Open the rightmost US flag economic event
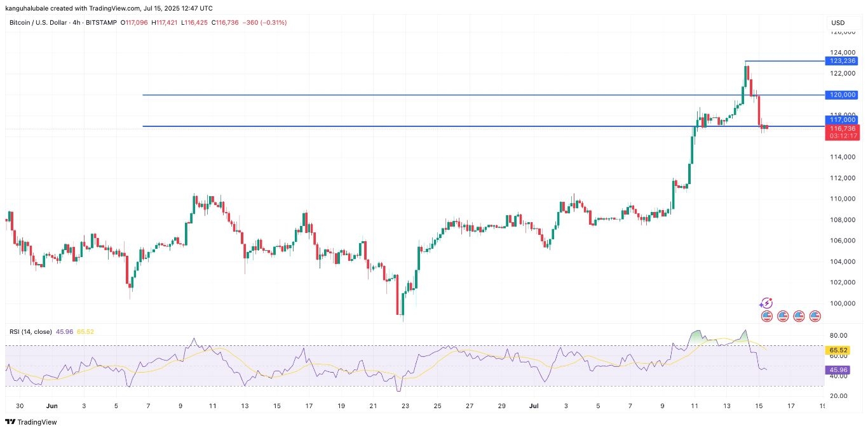The height and width of the screenshot is (431, 868). 815,315
